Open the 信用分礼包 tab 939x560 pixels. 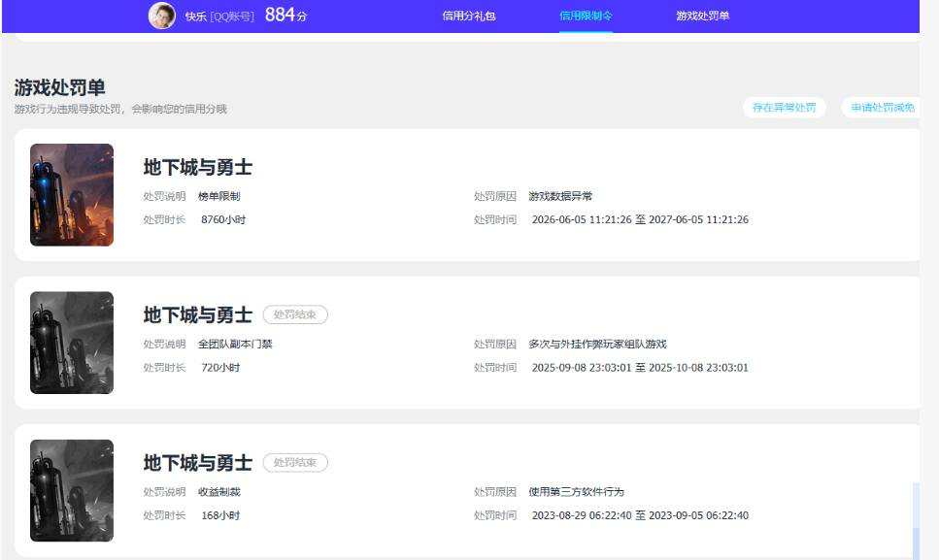click(469, 16)
